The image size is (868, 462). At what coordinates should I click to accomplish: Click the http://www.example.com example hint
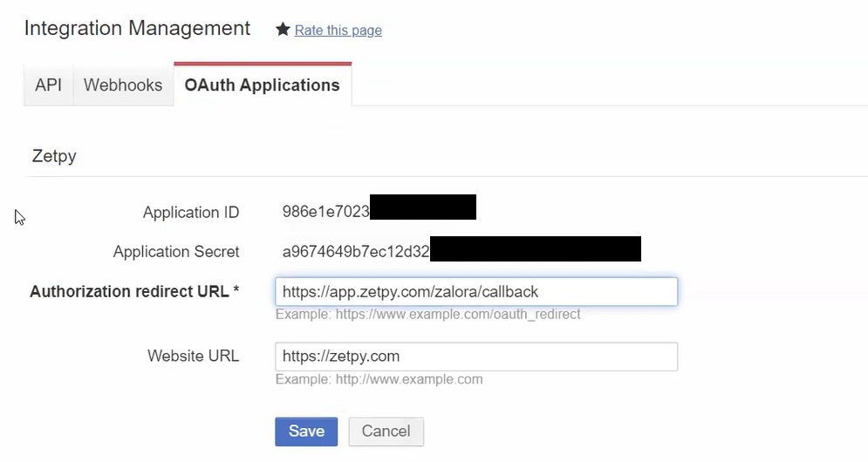(x=379, y=379)
